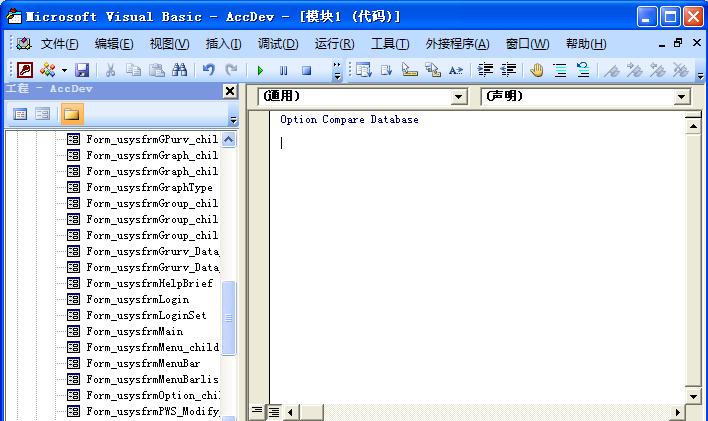Screen dimensions: 708x421
Task: Open the (声明) procedure dropdown
Action: [681, 96]
